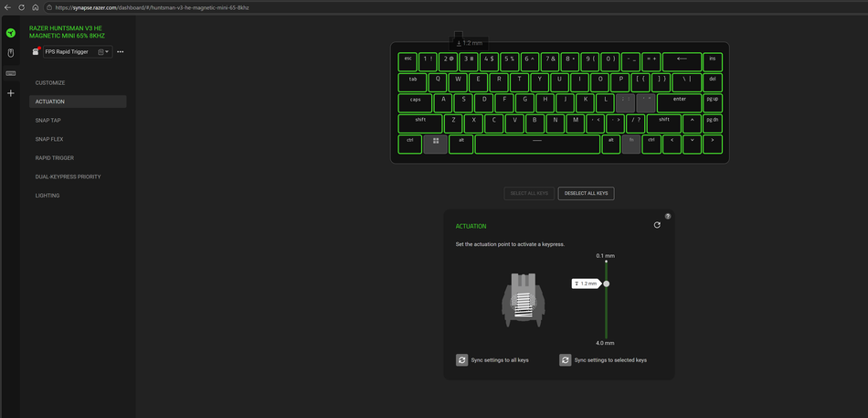Viewport: 868px width, 418px height.
Task: Toggle the caps key selection
Action: tap(415, 103)
